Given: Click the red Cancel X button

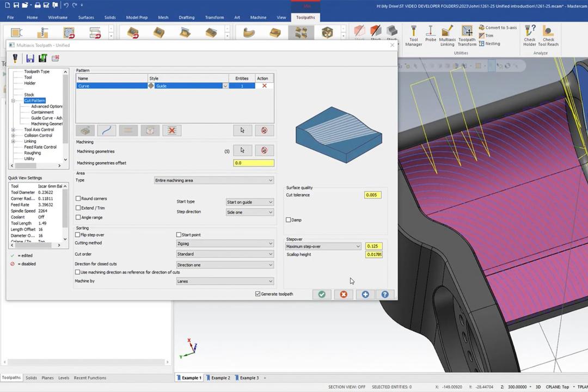Looking at the screenshot, I should (x=344, y=295).
